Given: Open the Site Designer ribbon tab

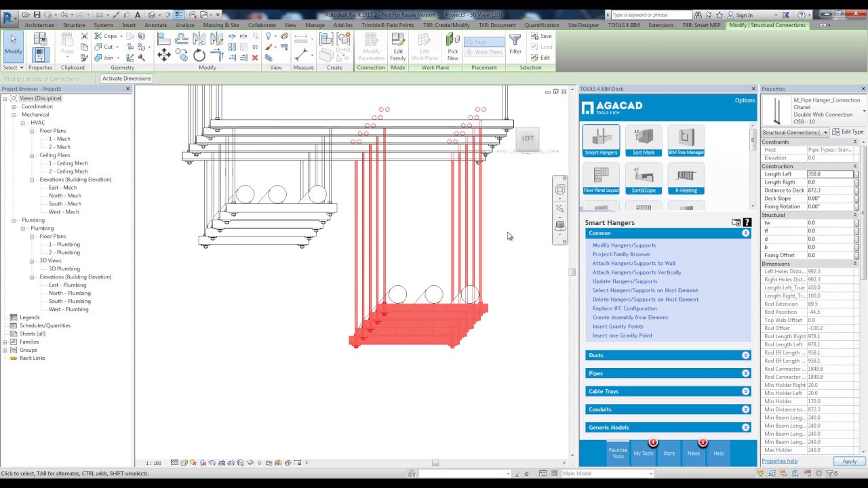Looking at the screenshot, I should 583,25.
